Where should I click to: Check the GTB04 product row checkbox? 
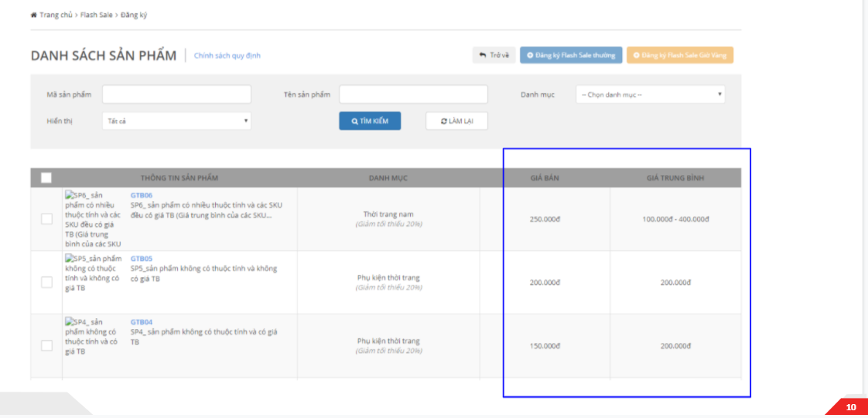[x=46, y=345]
